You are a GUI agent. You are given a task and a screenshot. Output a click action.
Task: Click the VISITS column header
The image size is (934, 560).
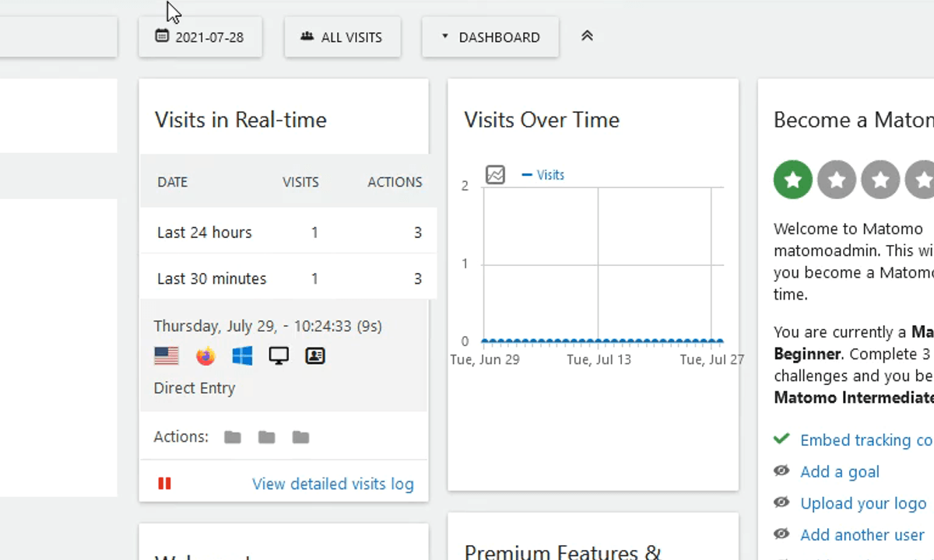click(300, 182)
